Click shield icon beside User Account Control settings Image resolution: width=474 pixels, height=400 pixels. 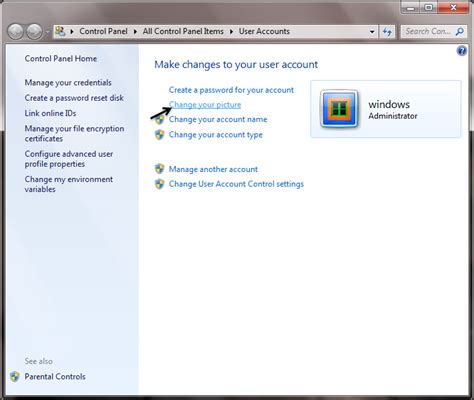coord(160,184)
